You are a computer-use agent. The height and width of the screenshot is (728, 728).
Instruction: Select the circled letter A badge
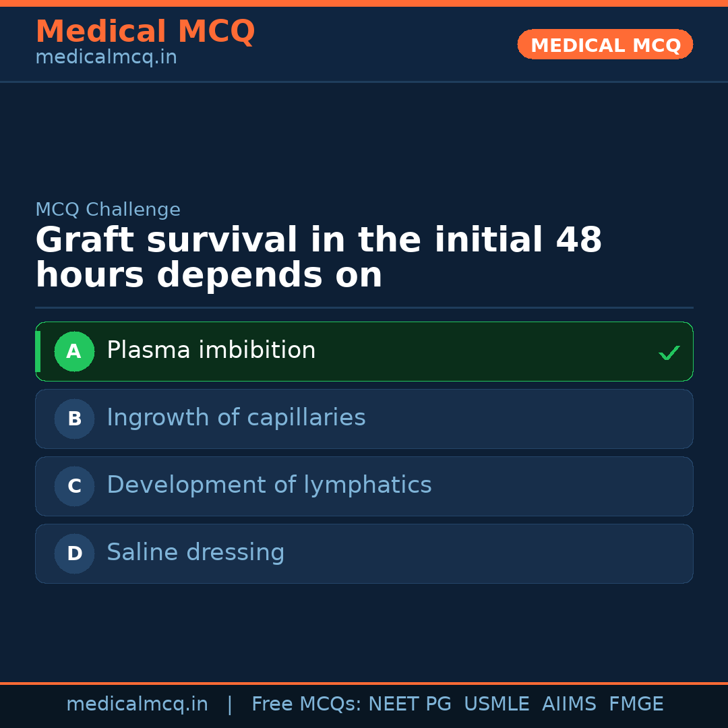[x=74, y=351]
